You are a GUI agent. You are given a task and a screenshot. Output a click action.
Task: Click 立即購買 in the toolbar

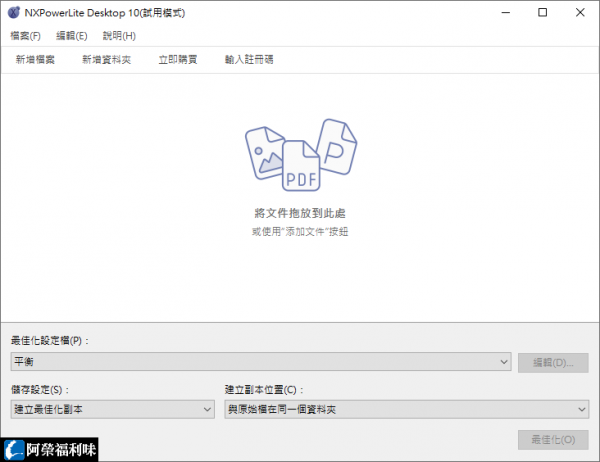[178, 59]
